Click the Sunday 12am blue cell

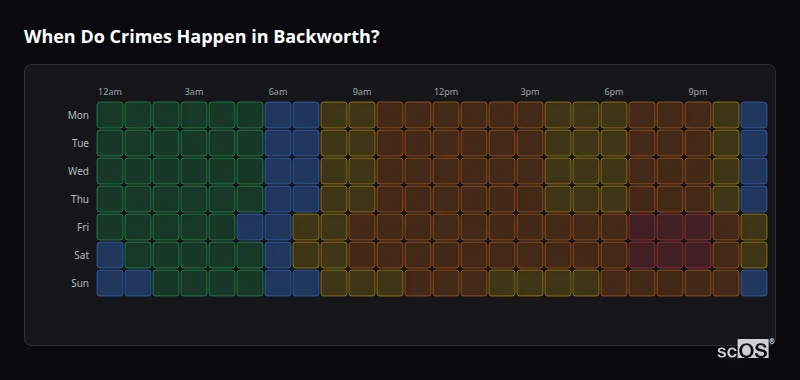tap(110, 283)
